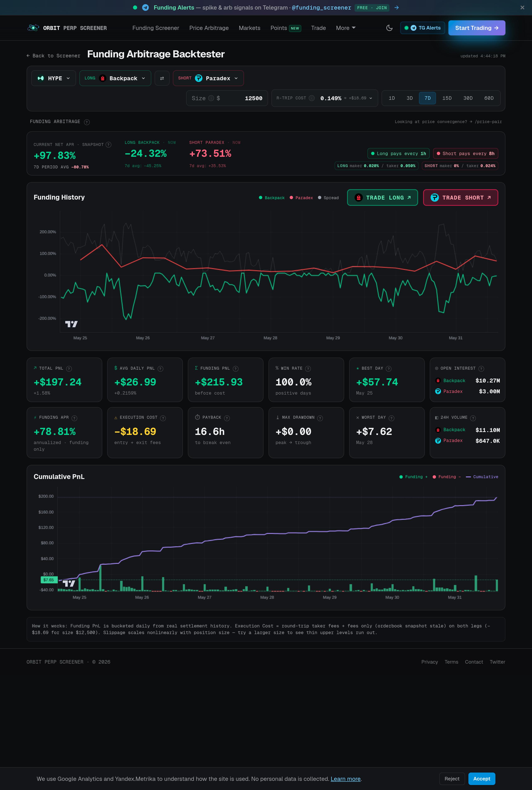This screenshot has width=532, height=790.
Task: Click help icon next to TOTAL PNL
Action: (x=69, y=369)
